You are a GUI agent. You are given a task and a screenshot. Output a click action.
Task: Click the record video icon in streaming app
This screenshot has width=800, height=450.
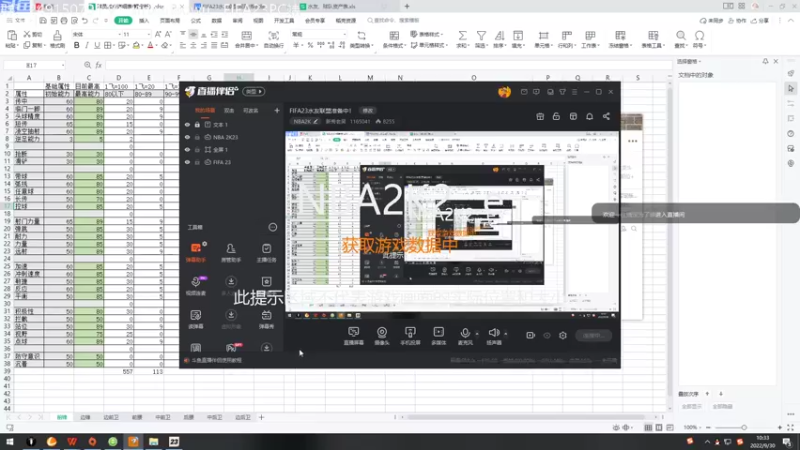(x=530, y=335)
